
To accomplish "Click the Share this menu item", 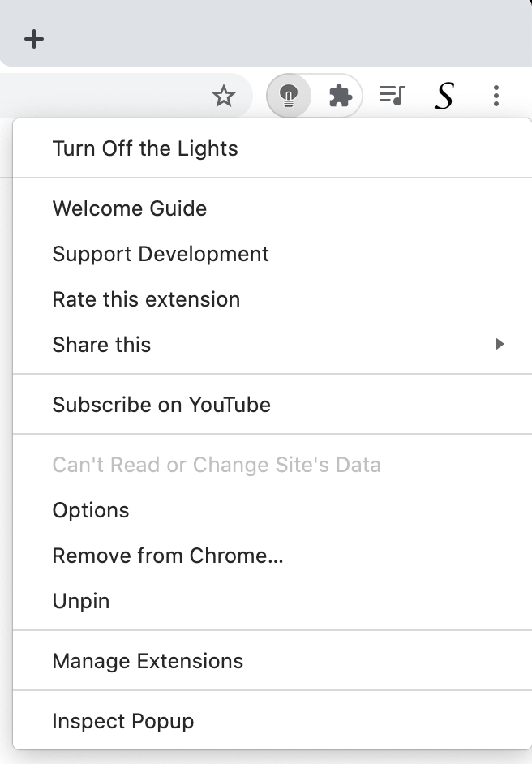I will [101, 344].
